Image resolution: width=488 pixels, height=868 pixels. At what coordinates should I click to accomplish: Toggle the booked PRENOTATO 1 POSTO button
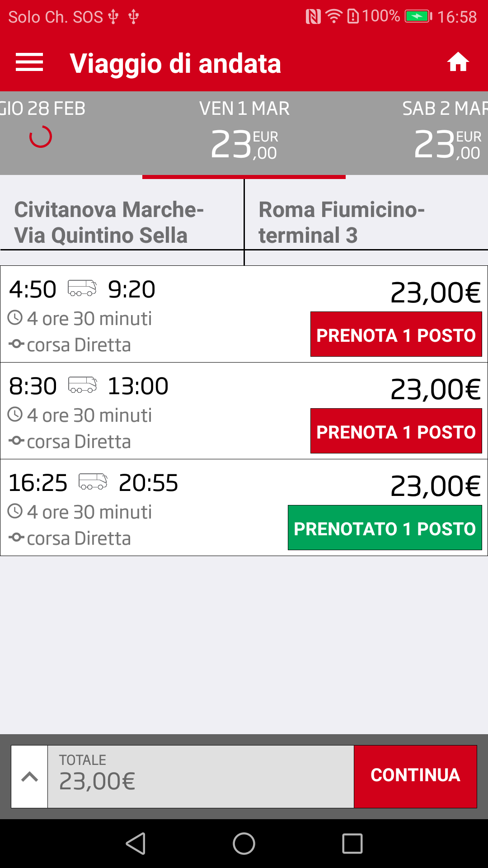point(385,528)
